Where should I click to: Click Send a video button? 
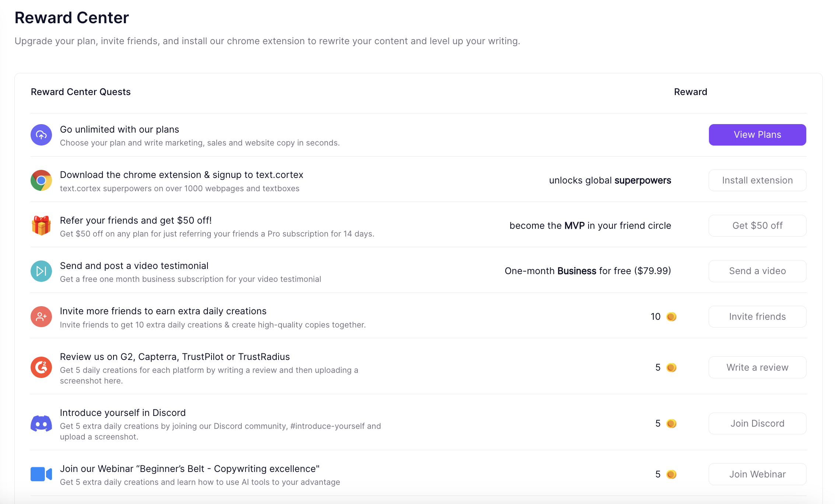pyautogui.click(x=757, y=271)
